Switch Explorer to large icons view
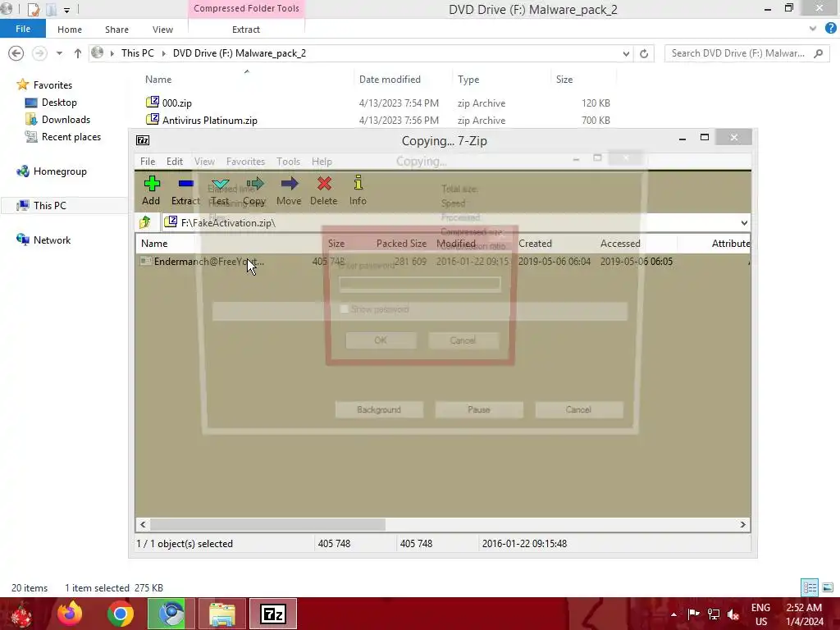Screen dimensions: 840x630 (828, 587)
